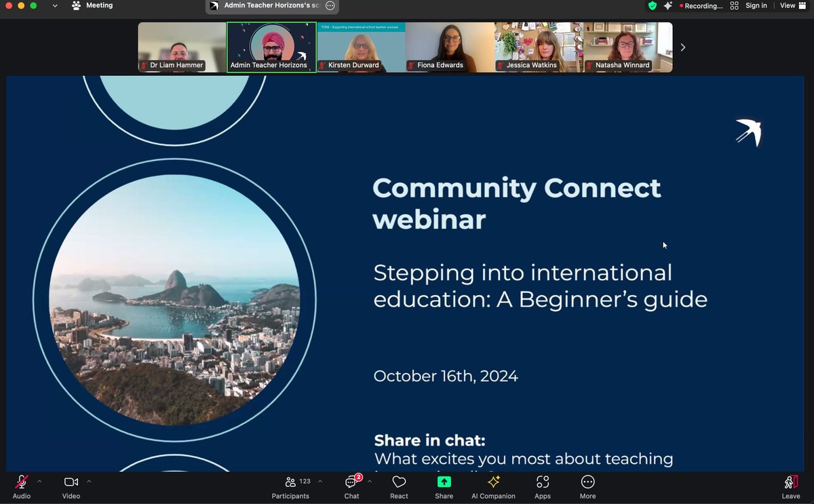Click the Leave meeting button

click(791, 486)
